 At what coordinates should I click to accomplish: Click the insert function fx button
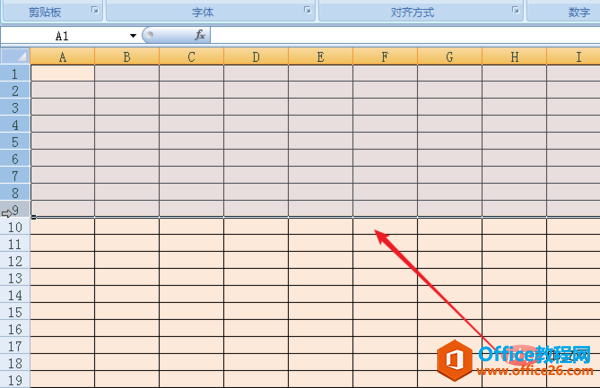click(x=199, y=35)
